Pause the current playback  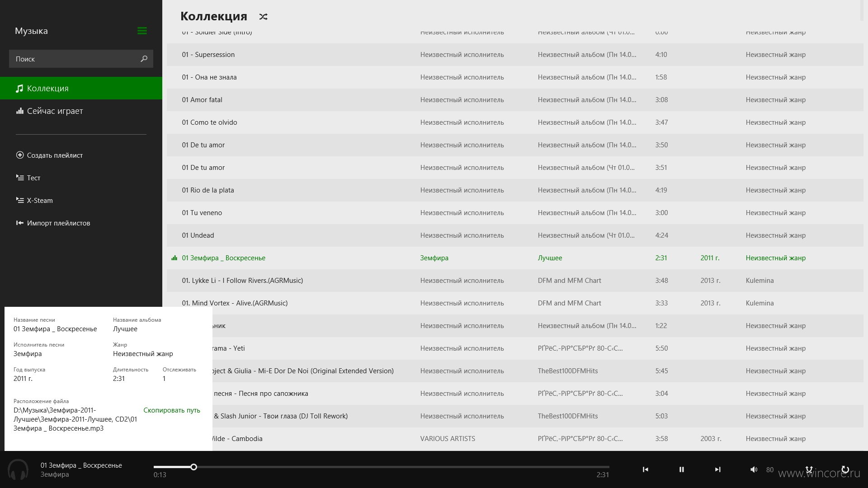[x=681, y=469]
